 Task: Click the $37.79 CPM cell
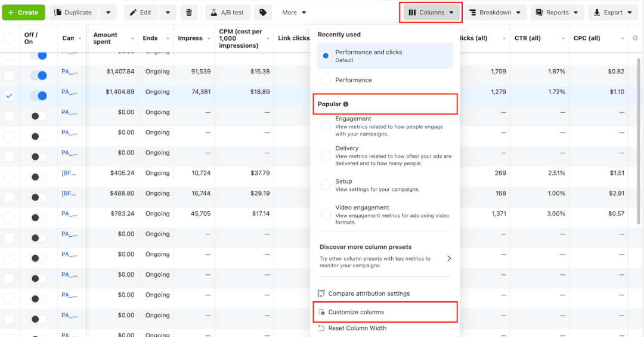click(260, 173)
